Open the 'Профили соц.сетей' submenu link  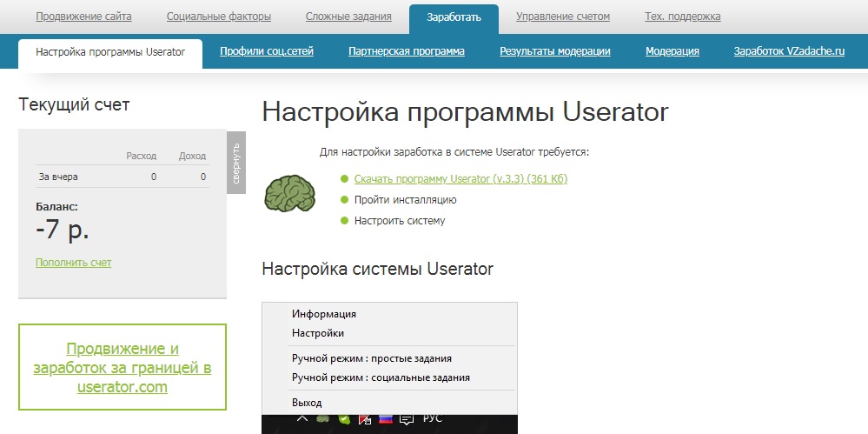tap(267, 51)
